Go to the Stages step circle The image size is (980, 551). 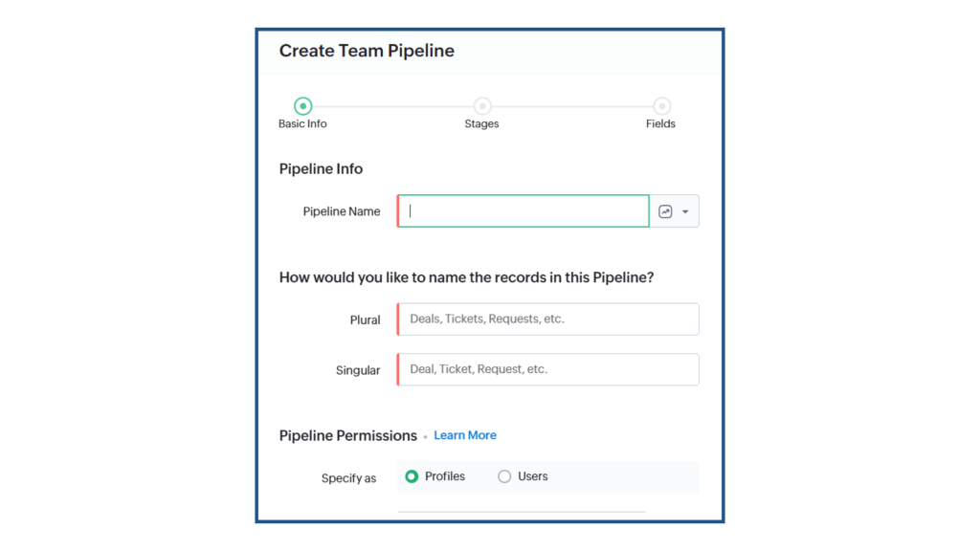[x=482, y=106]
